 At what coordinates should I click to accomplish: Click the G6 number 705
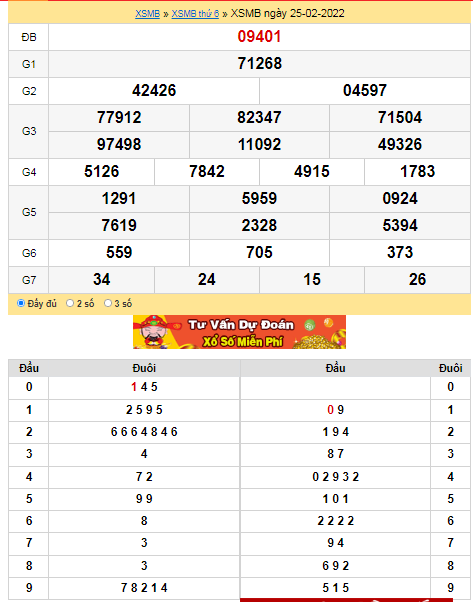(x=259, y=253)
